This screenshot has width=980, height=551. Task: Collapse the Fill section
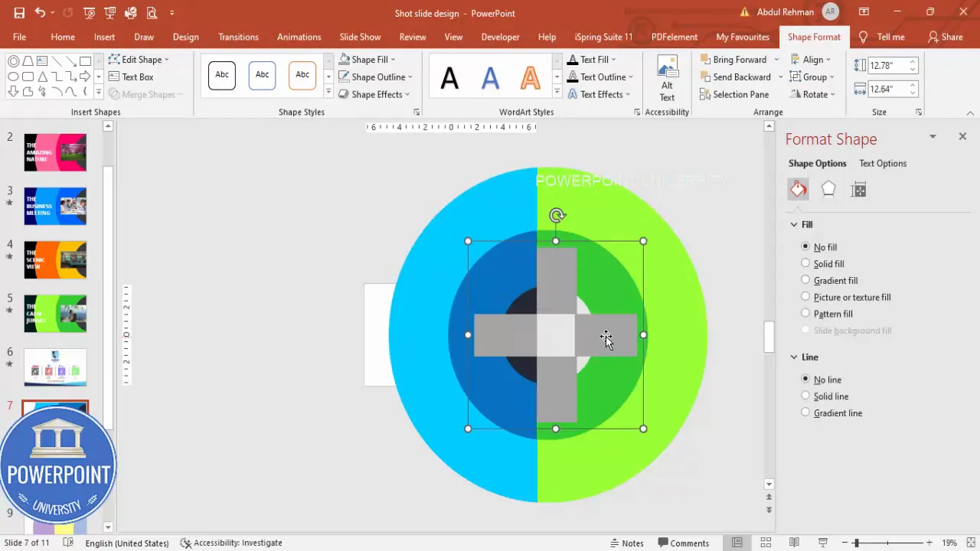(794, 225)
